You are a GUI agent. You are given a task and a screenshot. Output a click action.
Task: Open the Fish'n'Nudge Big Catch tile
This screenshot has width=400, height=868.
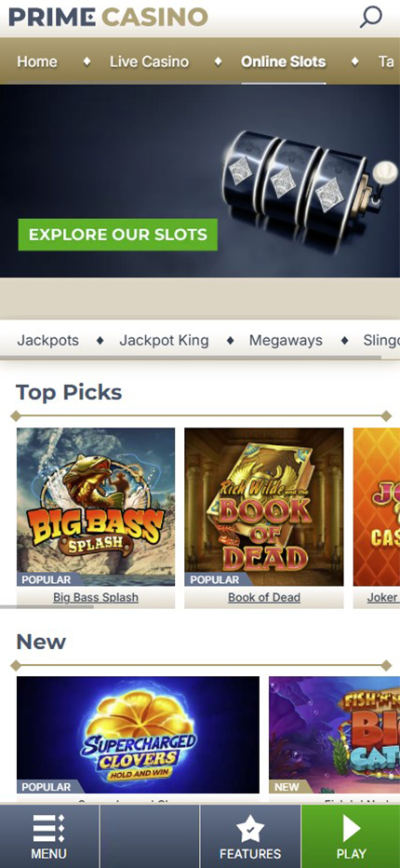coord(334,735)
